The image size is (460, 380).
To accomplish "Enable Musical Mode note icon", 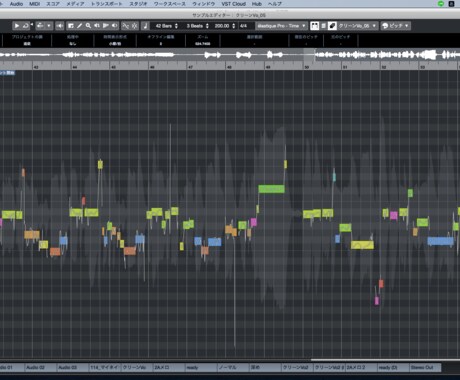I will point(145,26).
